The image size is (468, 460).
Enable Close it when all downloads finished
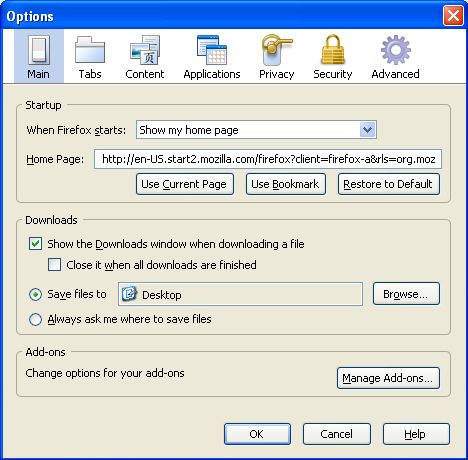54,265
